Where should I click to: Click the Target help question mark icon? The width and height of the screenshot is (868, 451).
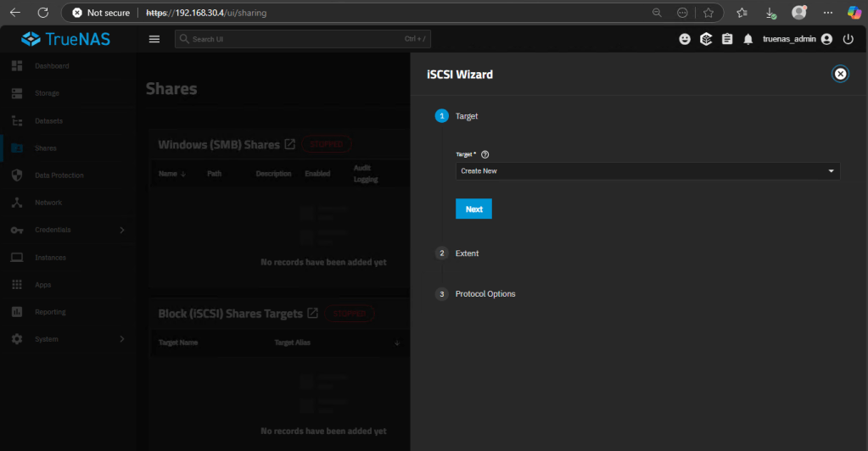click(485, 154)
